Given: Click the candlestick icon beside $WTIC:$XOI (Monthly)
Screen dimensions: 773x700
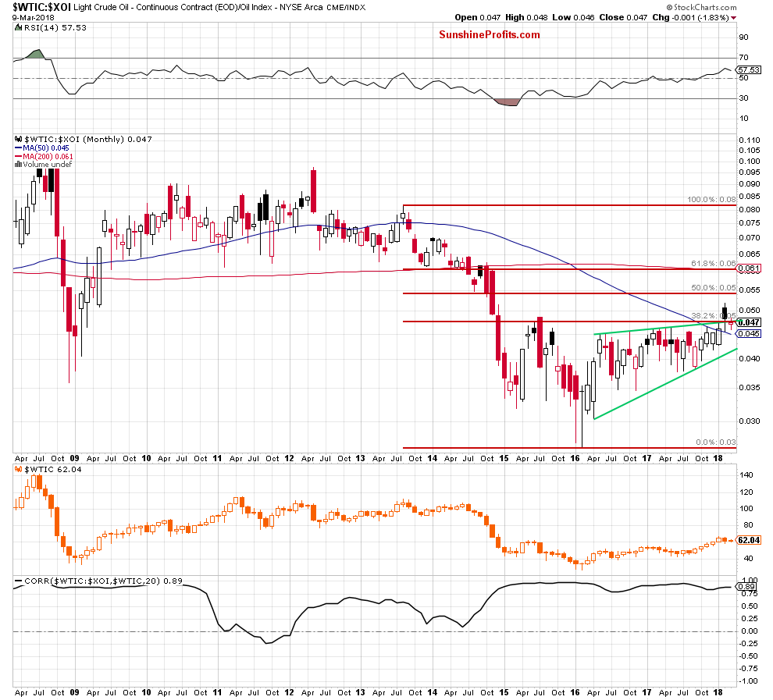Looking at the screenshot, I should pyautogui.click(x=19, y=140).
